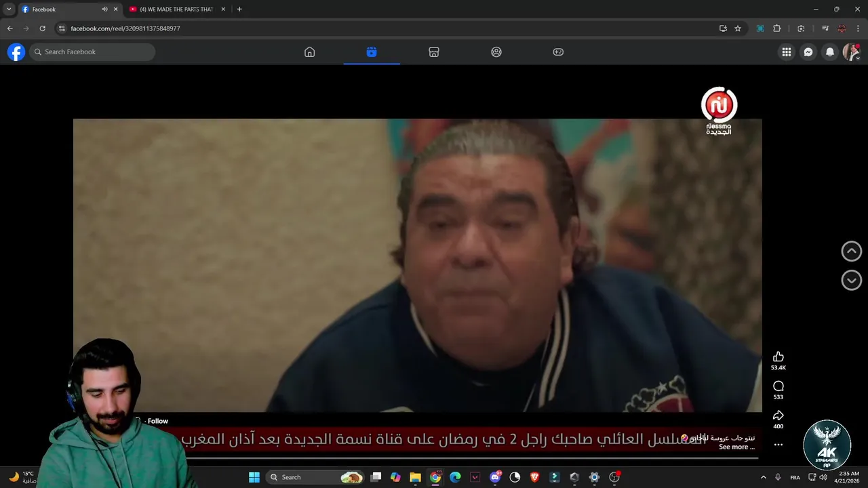Open the reel's three-dot options menu
This screenshot has height=488, width=868.
(778, 445)
